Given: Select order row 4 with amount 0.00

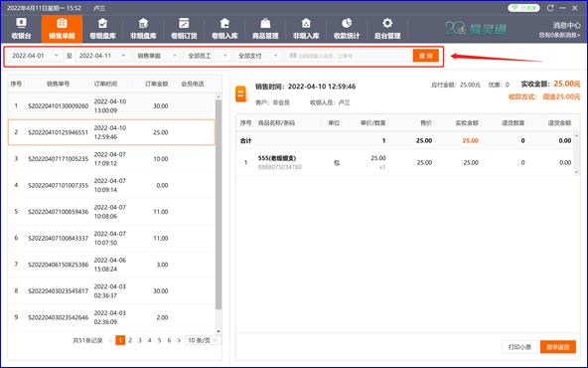Looking at the screenshot, I should tap(112, 185).
